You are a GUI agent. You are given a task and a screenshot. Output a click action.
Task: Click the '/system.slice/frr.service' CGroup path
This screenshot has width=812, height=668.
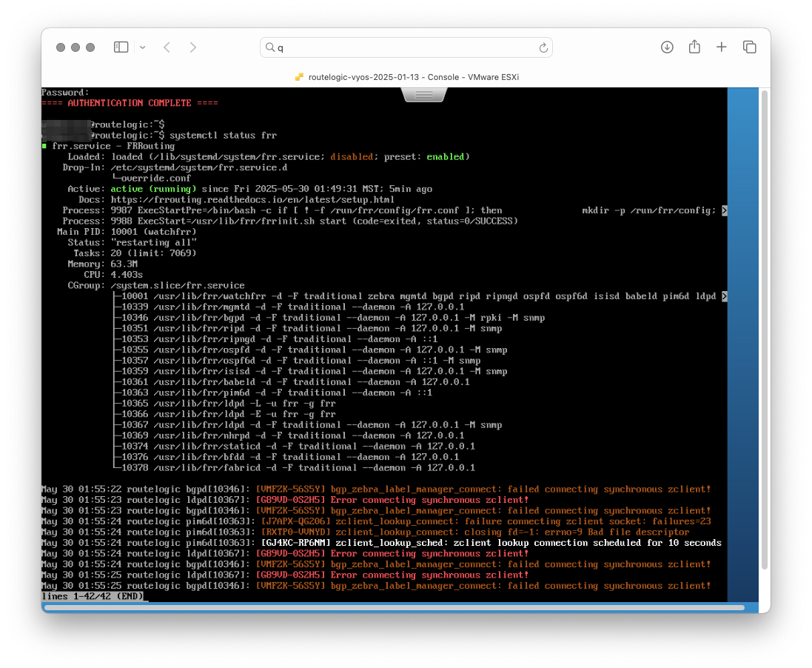coord(178,286)
